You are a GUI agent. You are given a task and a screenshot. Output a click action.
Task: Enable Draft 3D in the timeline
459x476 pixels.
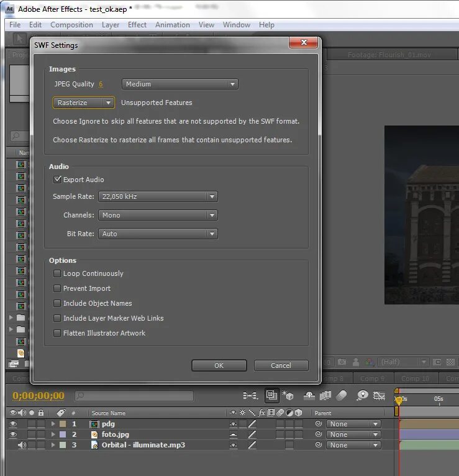point(288,396)
